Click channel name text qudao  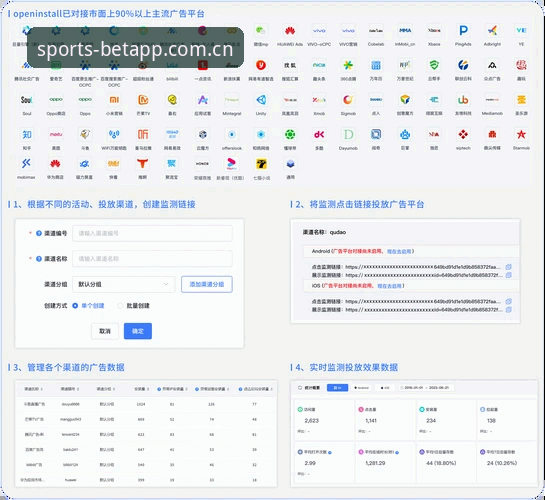coord(337,232)
